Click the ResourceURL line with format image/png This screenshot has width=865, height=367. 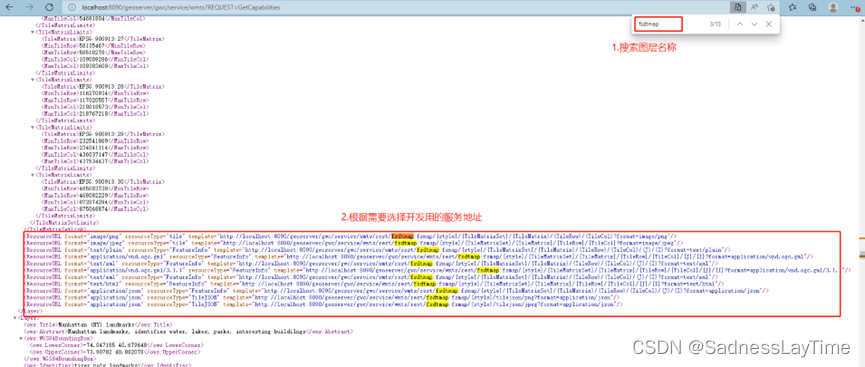pos(350,236)
